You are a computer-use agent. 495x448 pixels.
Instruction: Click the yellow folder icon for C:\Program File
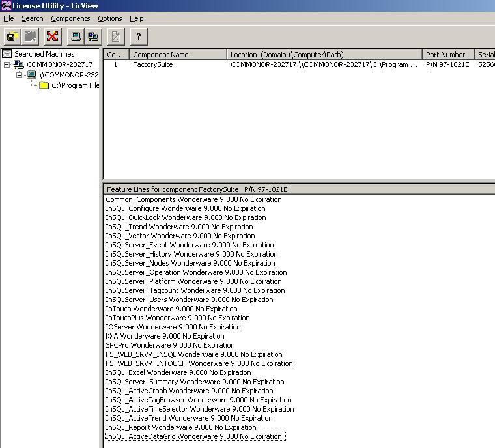pyautogui.click(x=44, y=85)
